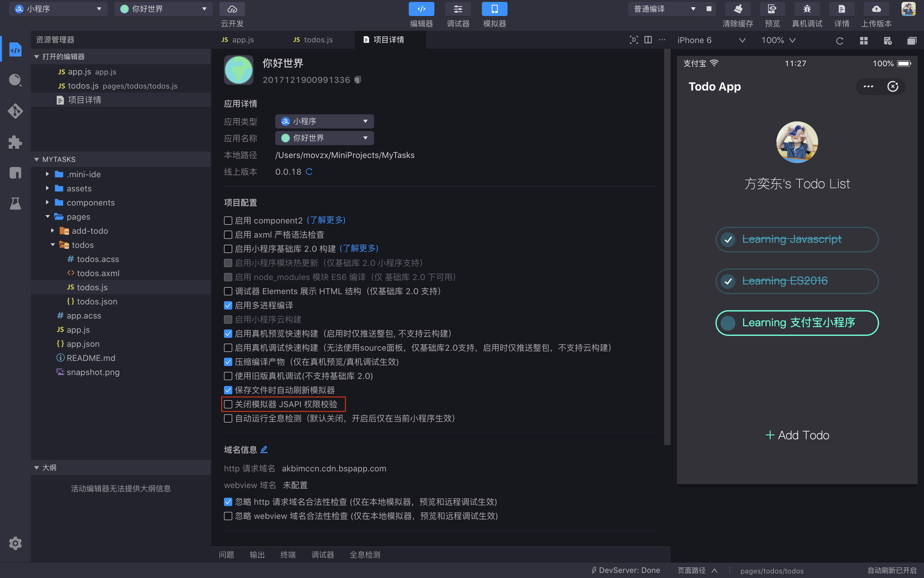Viewport: 924px width, 578px height.
Task: Click the editor more actions ellipsis
Action: coord(662,40)
